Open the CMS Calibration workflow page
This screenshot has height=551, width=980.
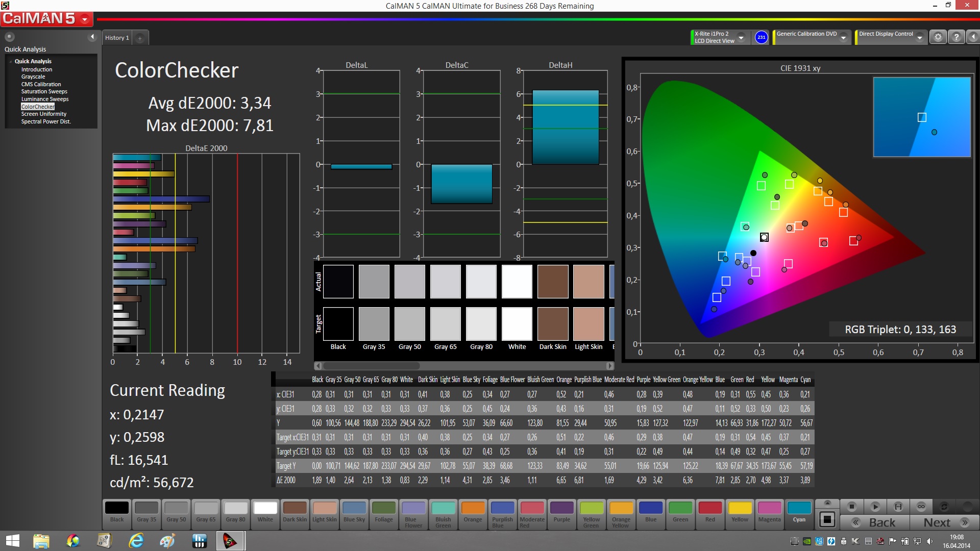(41, 84)
